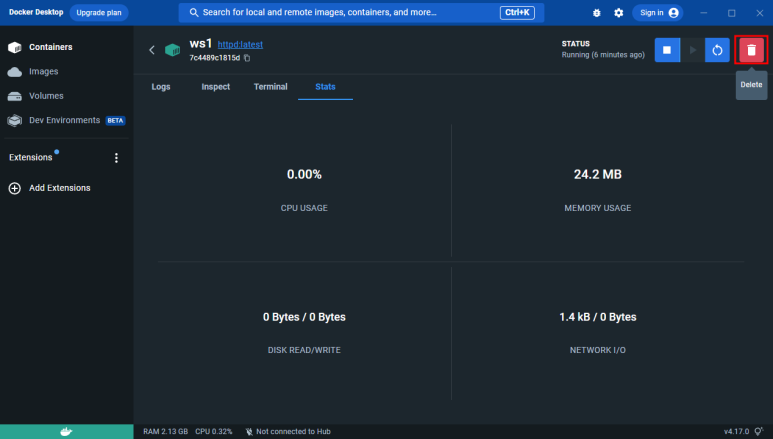Open the Logs tab
Image resolution: width=773 pixels, height=439 pixels.
point(161,87)
